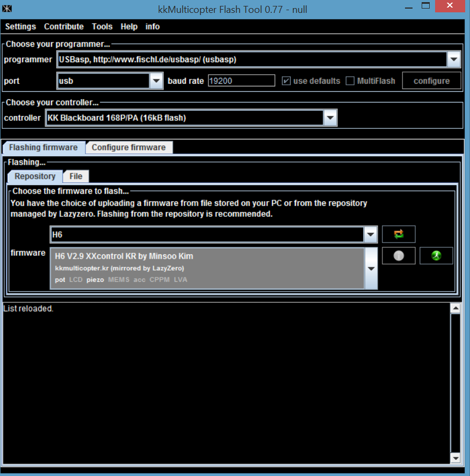Viewport: 470px width, 476px height.
Task: Switch to the File tab
Action: [76, 177]
